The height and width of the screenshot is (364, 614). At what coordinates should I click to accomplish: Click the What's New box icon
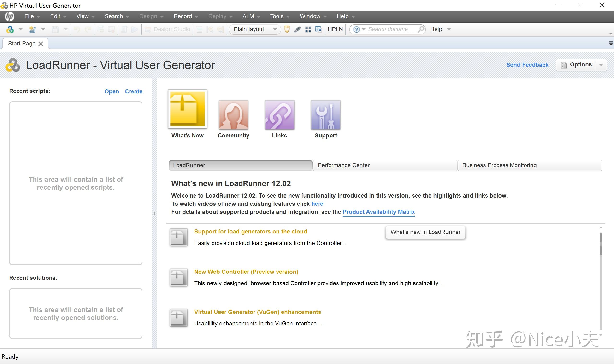coord(187,109)
